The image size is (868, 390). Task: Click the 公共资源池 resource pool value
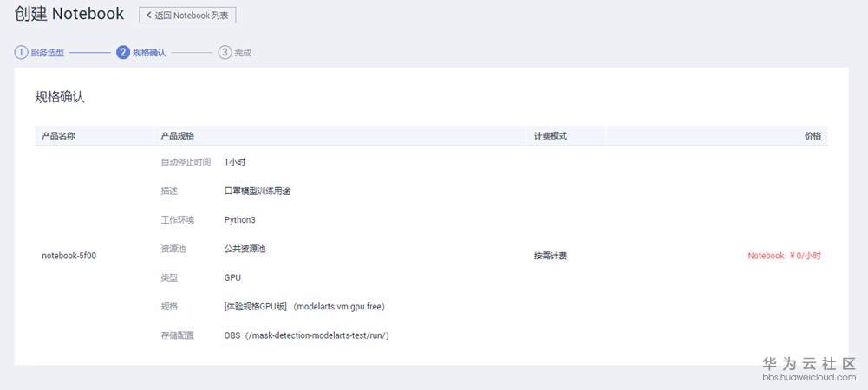(245, 249)
